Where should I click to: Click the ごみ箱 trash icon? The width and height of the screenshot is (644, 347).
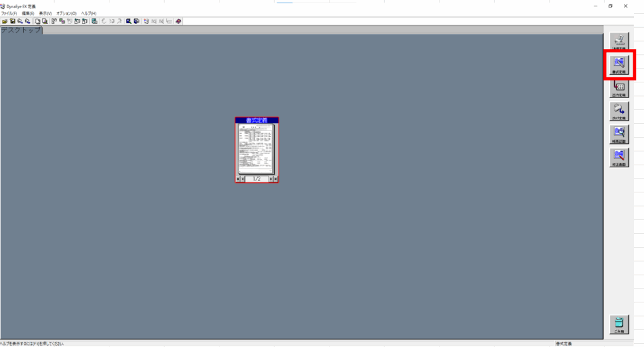[619, 324]
